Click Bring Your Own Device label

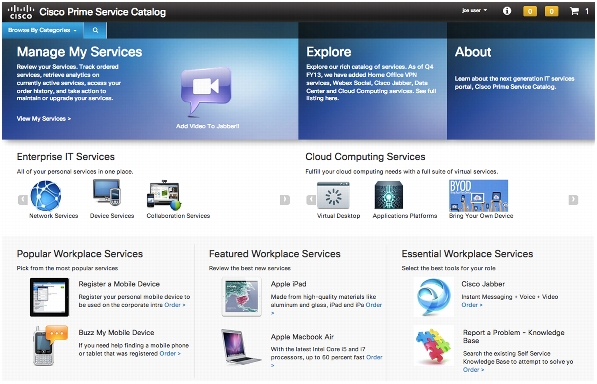click(x=481, y=216)
